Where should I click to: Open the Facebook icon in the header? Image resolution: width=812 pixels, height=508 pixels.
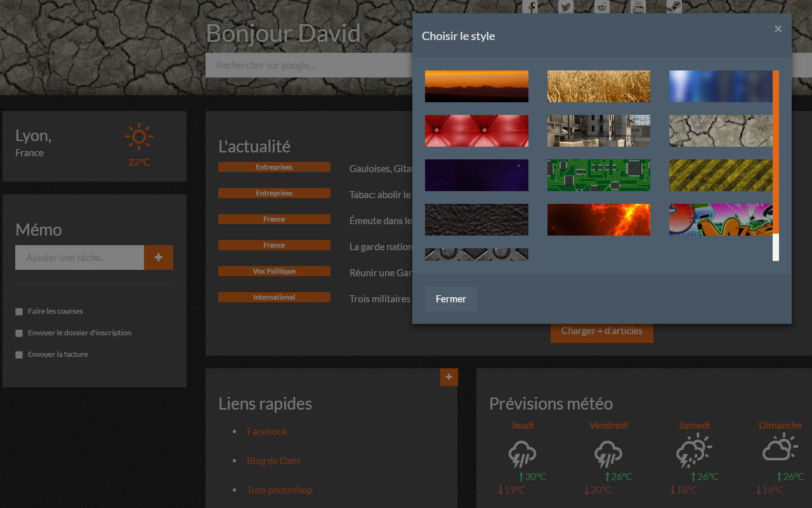tap(530, 6)
